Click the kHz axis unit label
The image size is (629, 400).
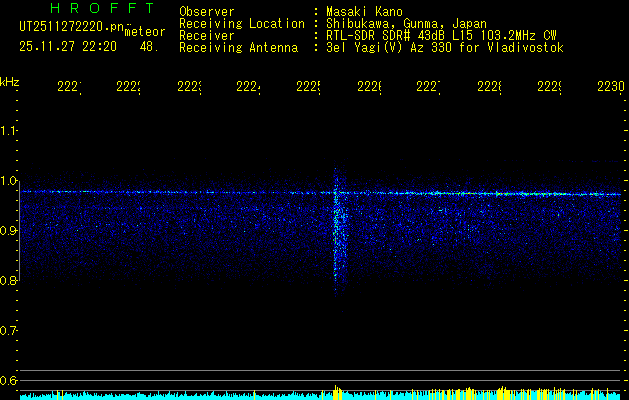[x=9, y=81]
